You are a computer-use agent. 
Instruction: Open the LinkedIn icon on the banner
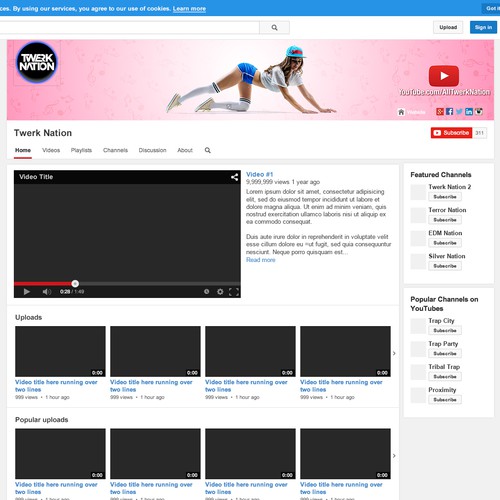[x=469, y=112]
